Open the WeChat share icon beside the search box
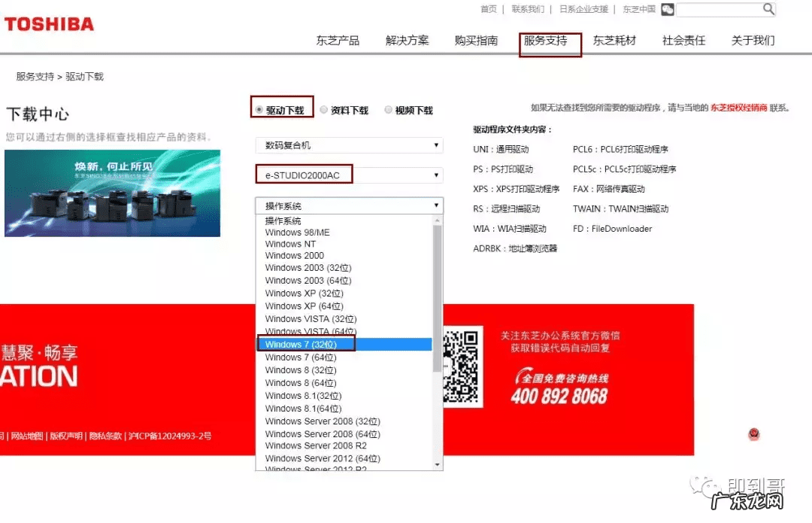This screenshot has width=812, height=523. coord(668,9)
